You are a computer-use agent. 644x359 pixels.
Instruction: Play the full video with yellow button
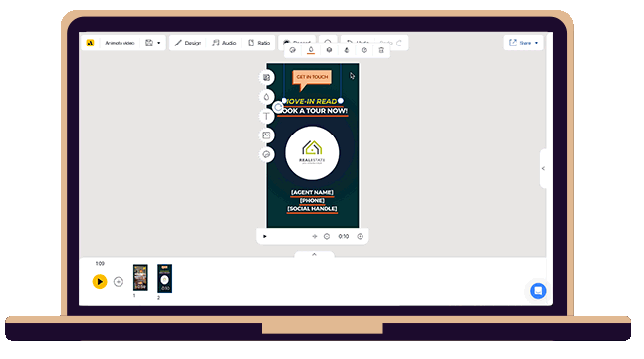click(x=100, y=282)
